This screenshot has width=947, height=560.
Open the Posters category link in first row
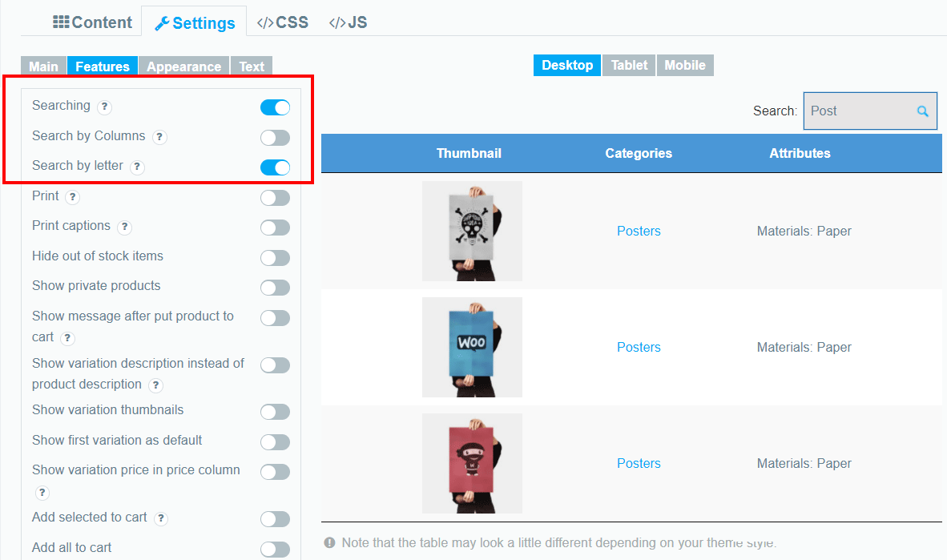(639, 232)
